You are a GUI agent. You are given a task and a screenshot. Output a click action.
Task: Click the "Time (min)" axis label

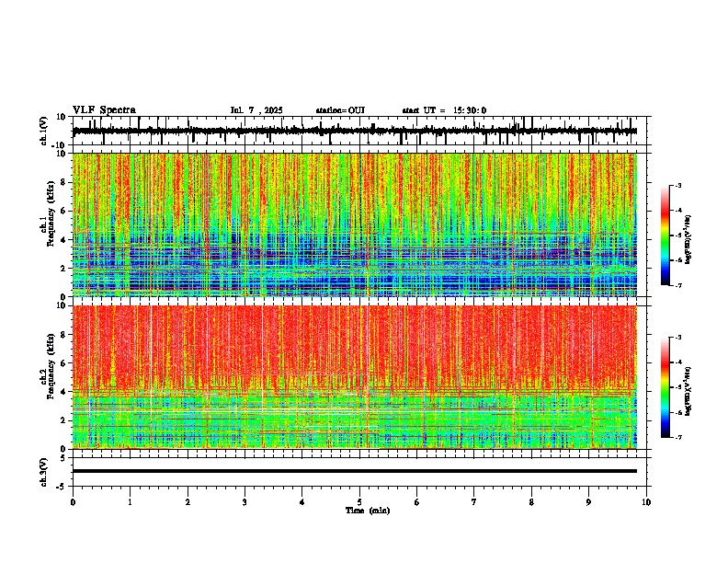pos(368,511)
